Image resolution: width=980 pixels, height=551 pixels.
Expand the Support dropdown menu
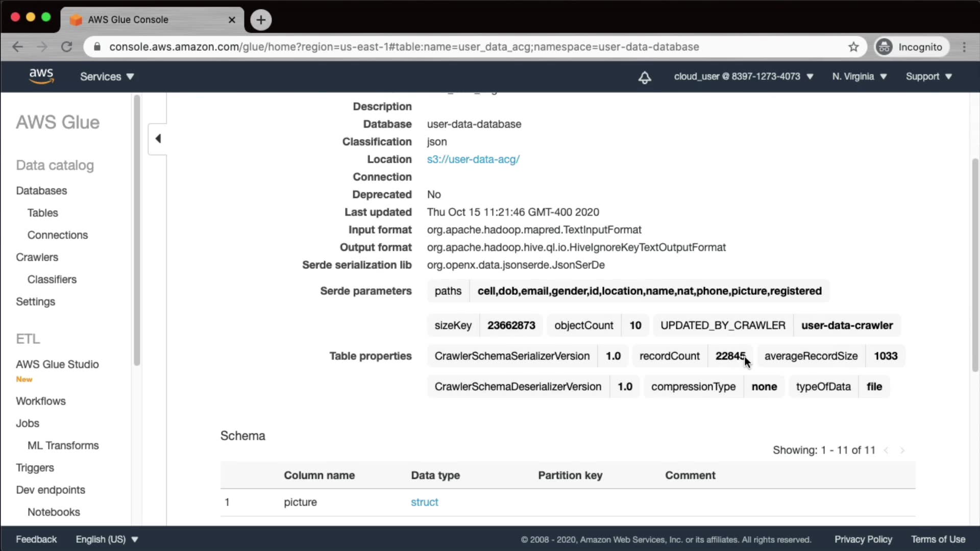[x=928, y=77]
